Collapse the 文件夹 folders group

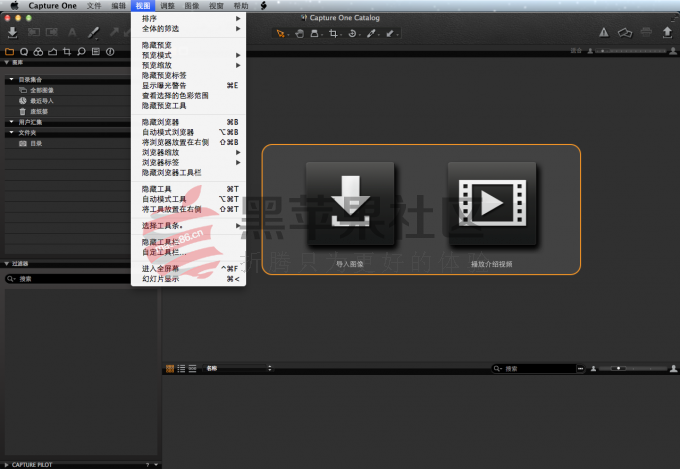tap(11, 132)
